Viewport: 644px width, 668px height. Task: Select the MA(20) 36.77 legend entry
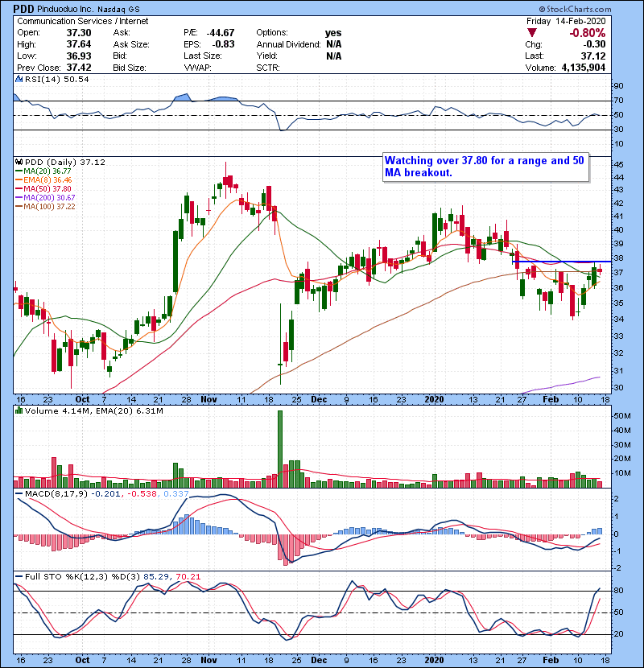(x=43, y=171)
